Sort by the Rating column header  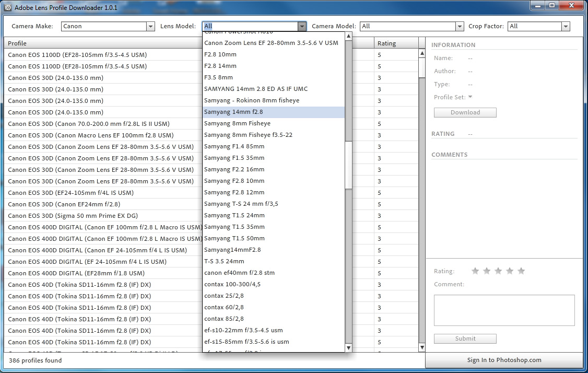[x=396, y=43]
